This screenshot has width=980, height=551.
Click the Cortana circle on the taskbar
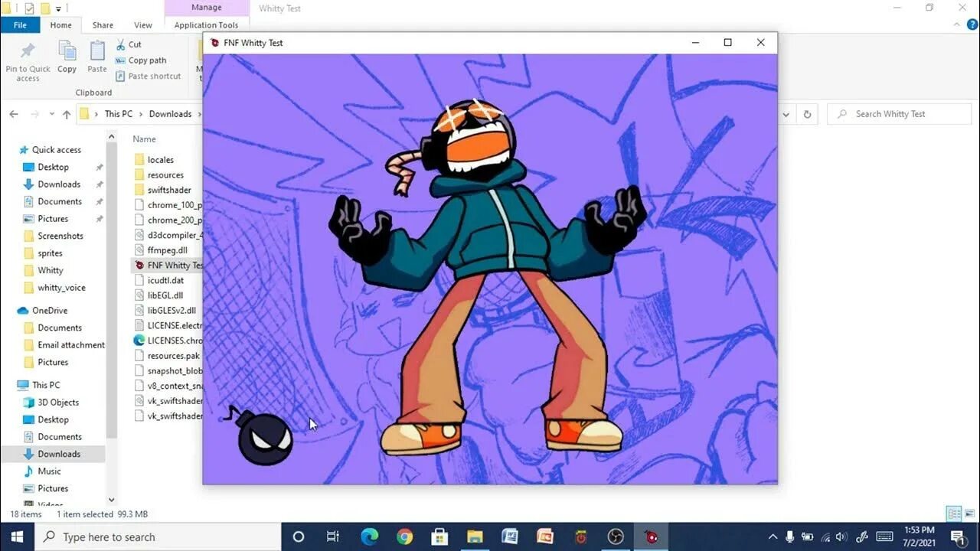tap(299, 536)
